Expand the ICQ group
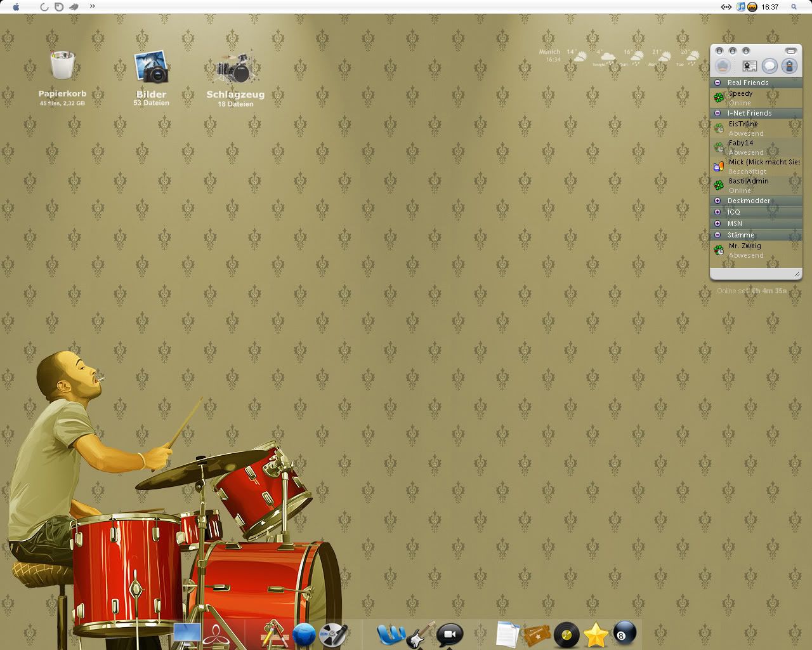The image size is (812, 650). pos(717,212)
